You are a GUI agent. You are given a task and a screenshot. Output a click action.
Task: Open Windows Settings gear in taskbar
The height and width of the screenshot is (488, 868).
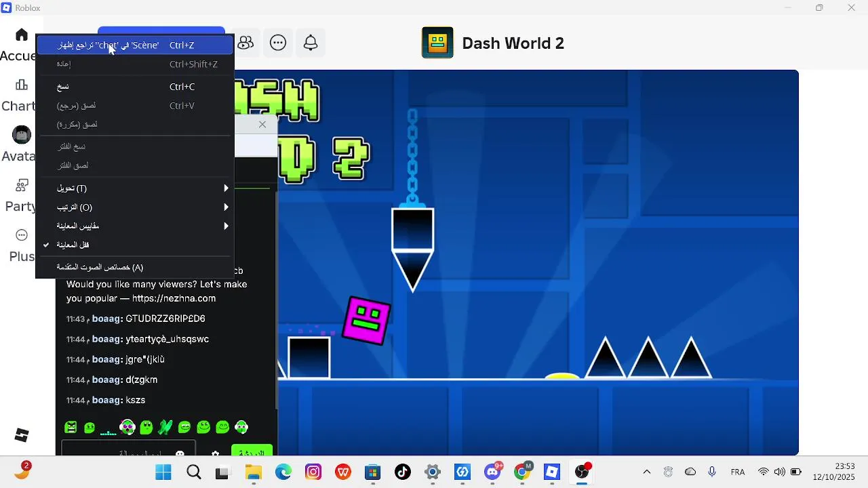[x=433, y=472]
